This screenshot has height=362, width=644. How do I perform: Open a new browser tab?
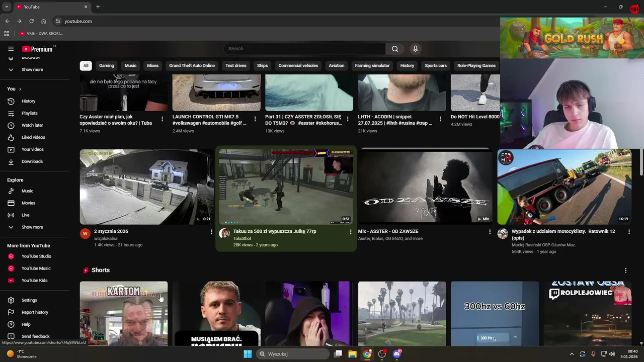pos(98,7)
